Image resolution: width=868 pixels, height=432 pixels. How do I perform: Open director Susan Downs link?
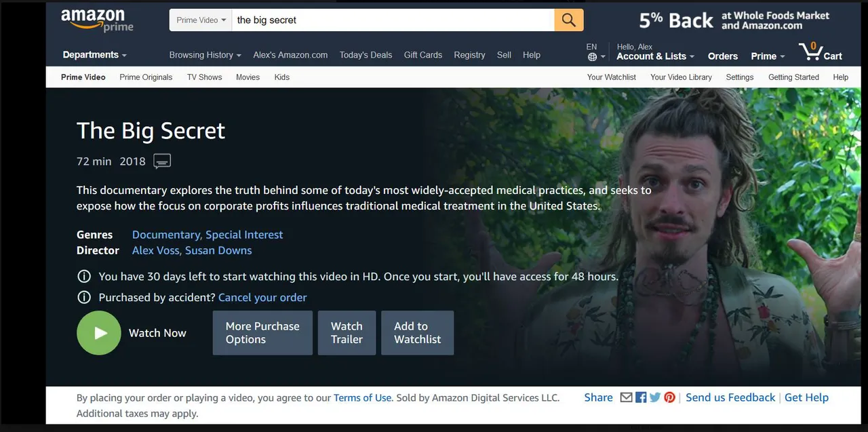pos(219,250)
